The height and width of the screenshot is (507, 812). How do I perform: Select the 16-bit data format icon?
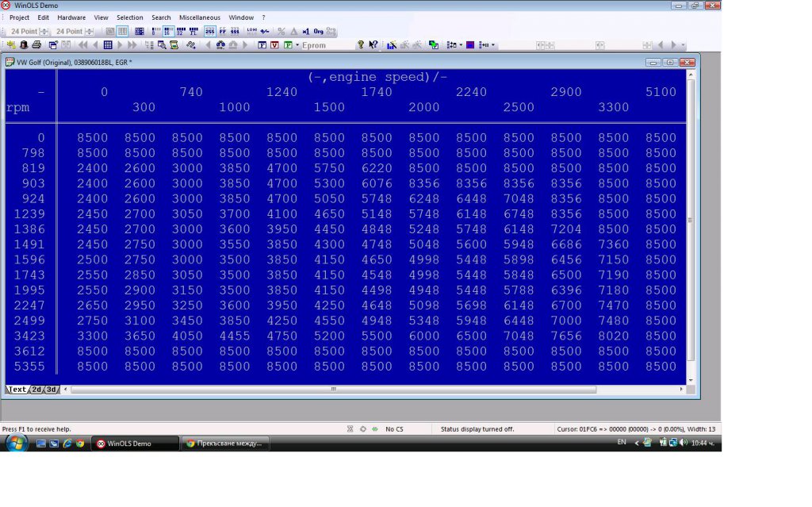pyautogui.click(x=168, y=32)
